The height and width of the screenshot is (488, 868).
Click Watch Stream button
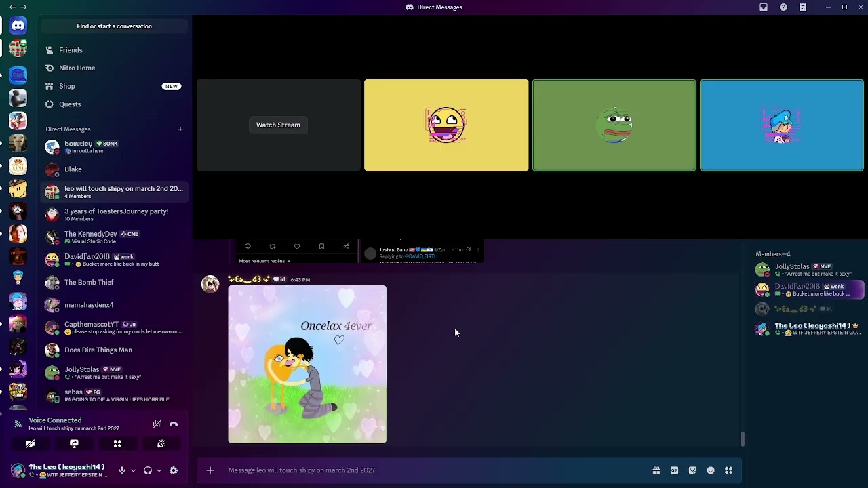pos(278,125)
